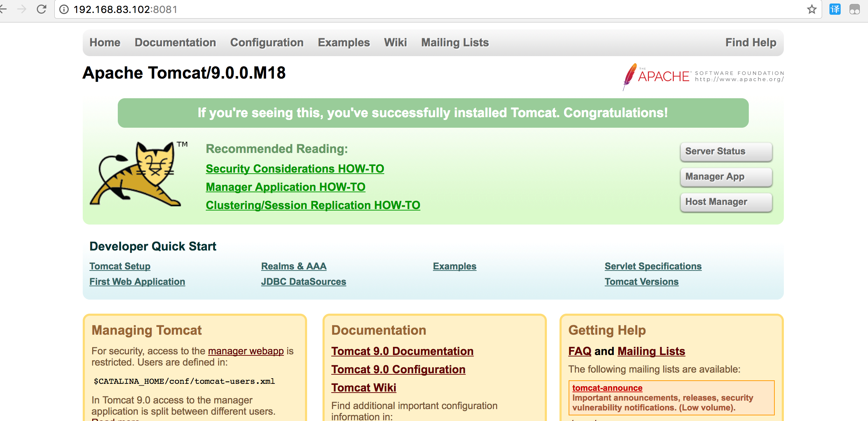
Task: Click the tomcat-announce mailing list link
Action: 607,388
